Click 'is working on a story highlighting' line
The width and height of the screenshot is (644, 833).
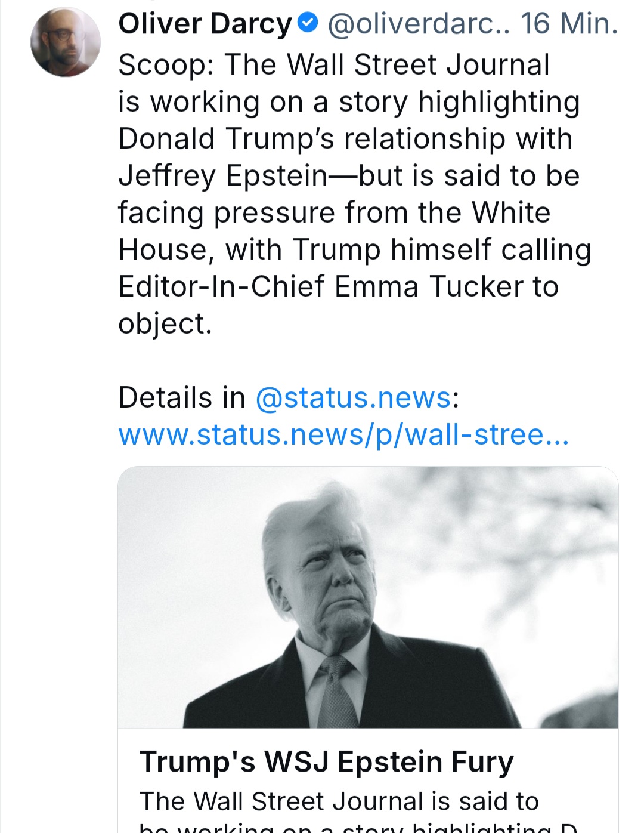coord(349,102)
